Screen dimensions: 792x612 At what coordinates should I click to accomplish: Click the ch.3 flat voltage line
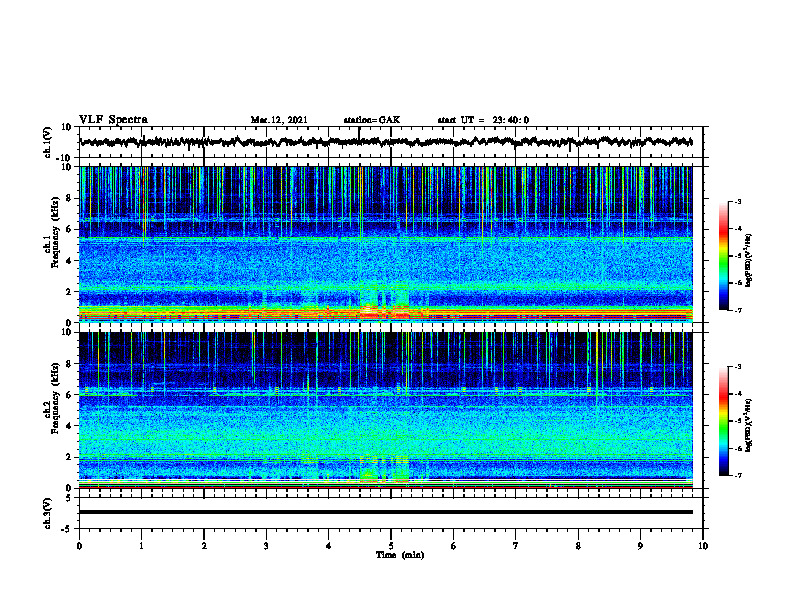pyautogui.click(x=386, y=512)
